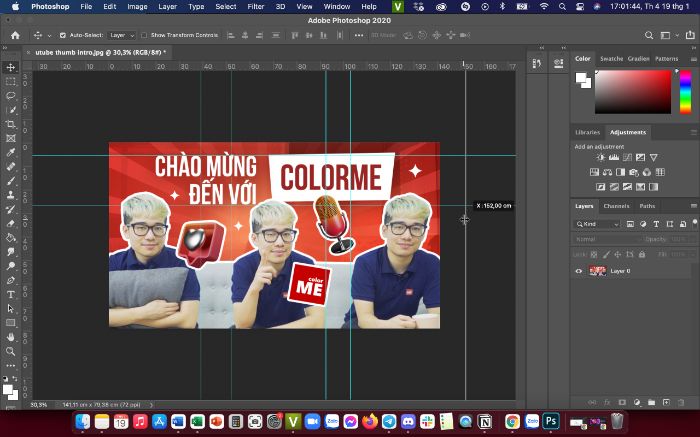Add a Levels adjustment

[x=614, y=158]
